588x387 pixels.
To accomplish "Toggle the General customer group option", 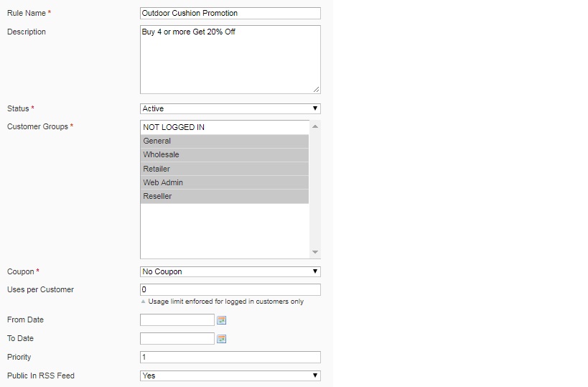I will tap(224, 141).
